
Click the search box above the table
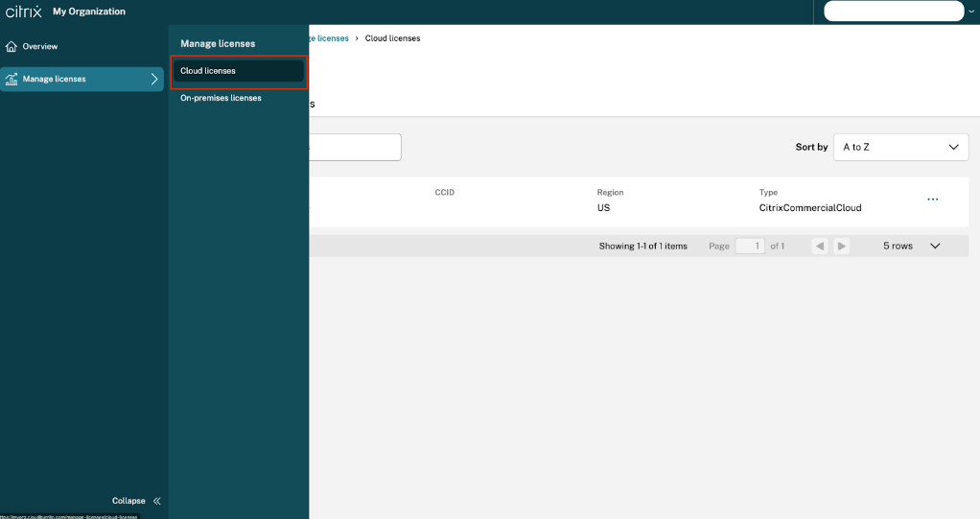(x=353, y=147)
